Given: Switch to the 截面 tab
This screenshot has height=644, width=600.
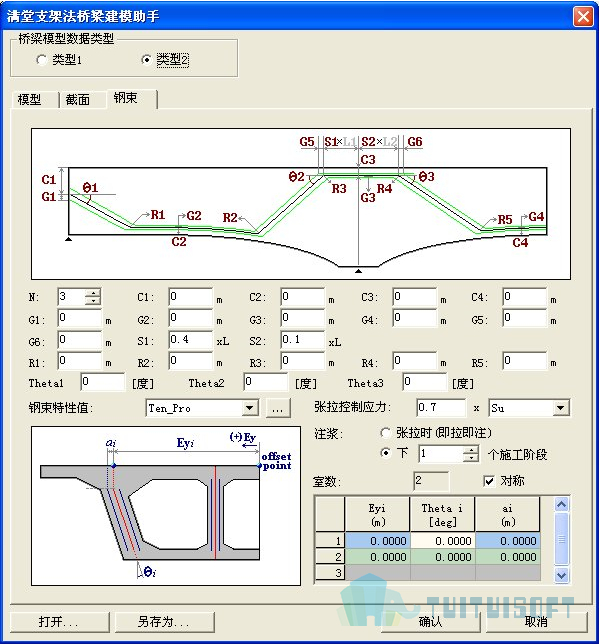Looking at the screenshot, I should pos(78,99).
